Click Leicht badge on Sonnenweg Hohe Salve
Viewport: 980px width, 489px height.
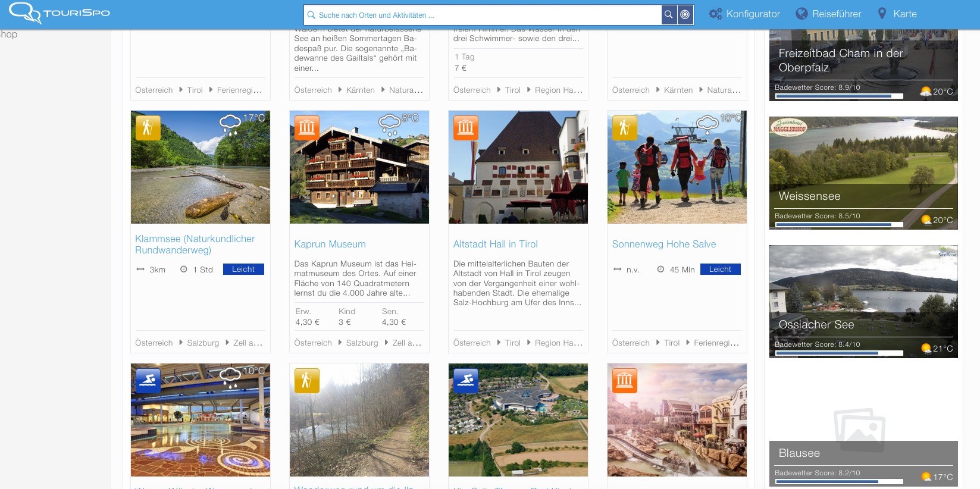tap(720, 269)
